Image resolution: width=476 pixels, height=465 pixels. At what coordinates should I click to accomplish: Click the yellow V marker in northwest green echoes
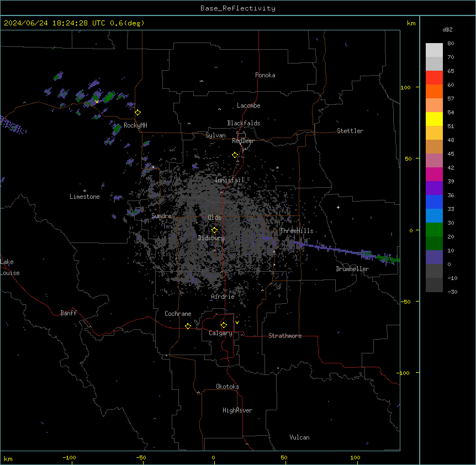pyautogui.click(x=97, y=102)
